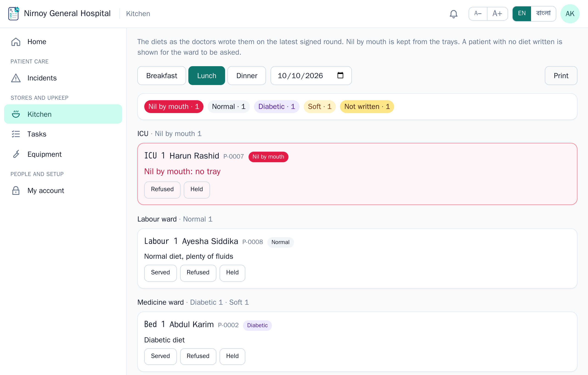The image size is (588, 375).
Task: Open the AK user avatar menu
Action: [570, 14]
